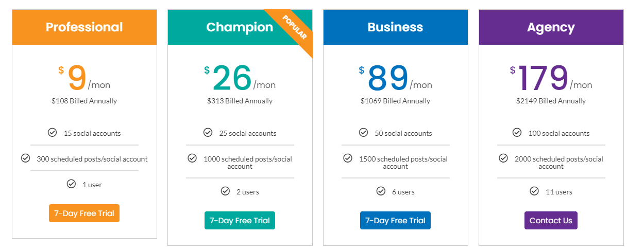The height and width of the screenshot is (251, 644).
Task: Click checkmark beside 2000 scheduled posts
Action: point(503,158)
